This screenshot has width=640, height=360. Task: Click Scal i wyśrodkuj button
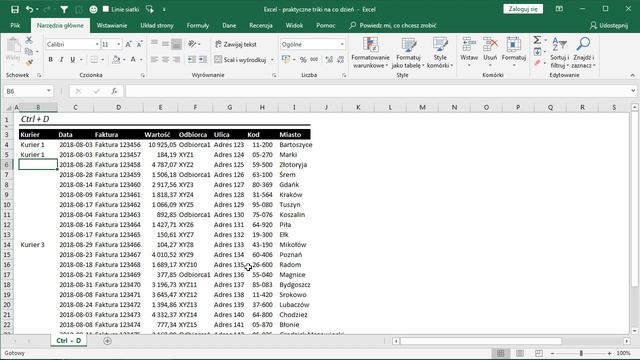click(240, 60)
